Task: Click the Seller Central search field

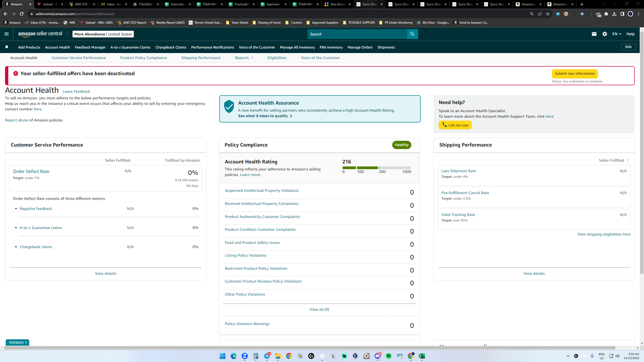Action: [x=357, y=34]
